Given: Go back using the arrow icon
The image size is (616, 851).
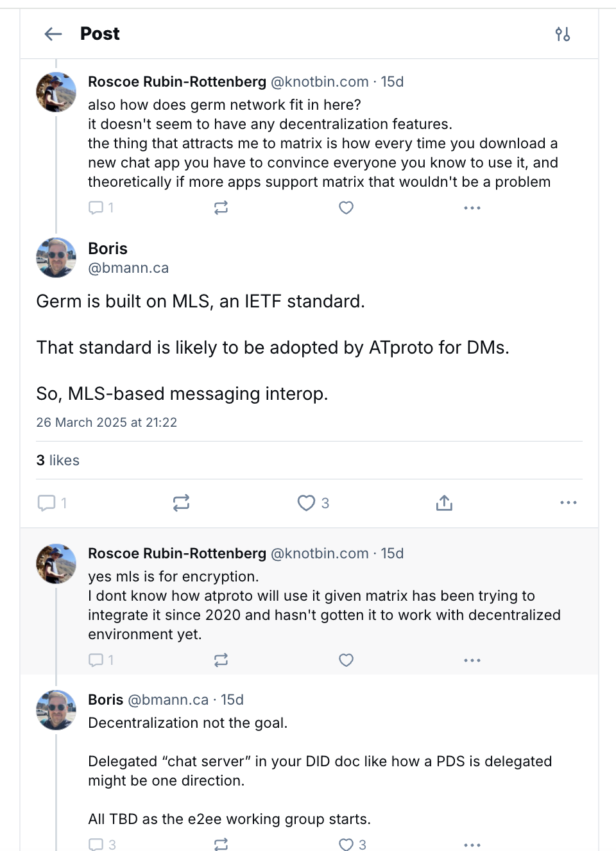Looking at the screenshot, I should [x=53, y=34].
